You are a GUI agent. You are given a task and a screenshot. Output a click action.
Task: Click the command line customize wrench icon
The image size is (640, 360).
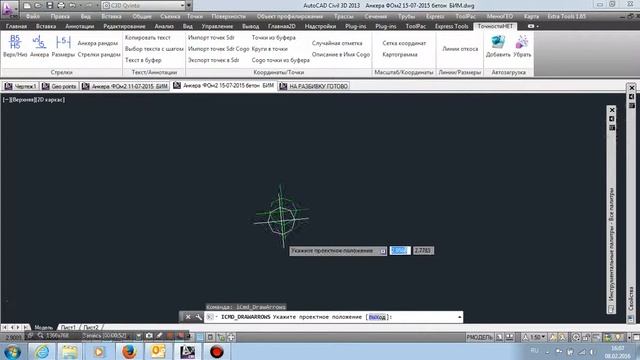pos(198,317)
